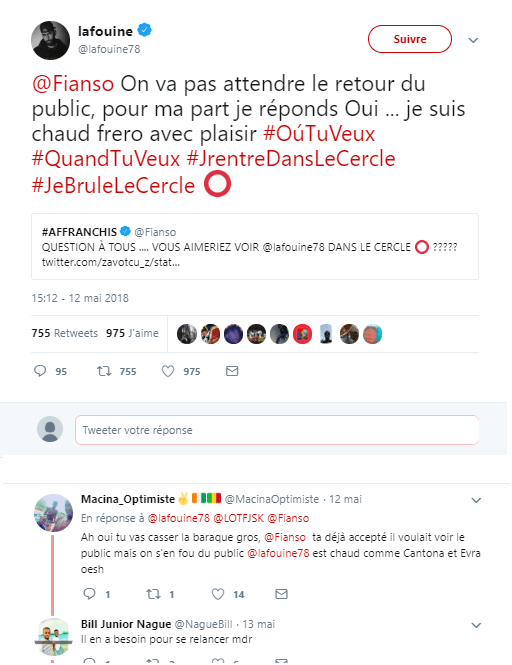Retweet lafouine's tweet with 755 retweets

(104, 371)
